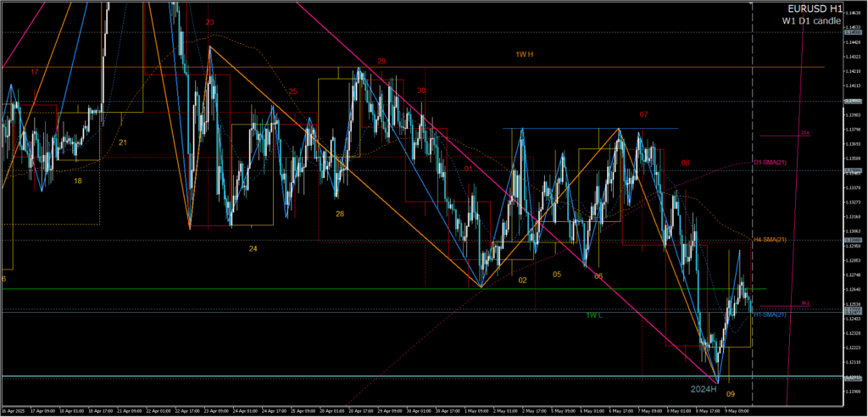Click the red day label 07
868x417 pixels.
(x=644, y=114)
